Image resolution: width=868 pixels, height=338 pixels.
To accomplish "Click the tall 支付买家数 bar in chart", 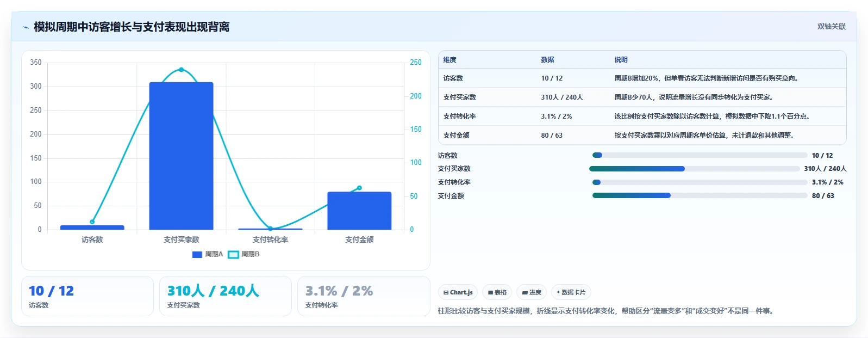I will (x=181, y=156).
